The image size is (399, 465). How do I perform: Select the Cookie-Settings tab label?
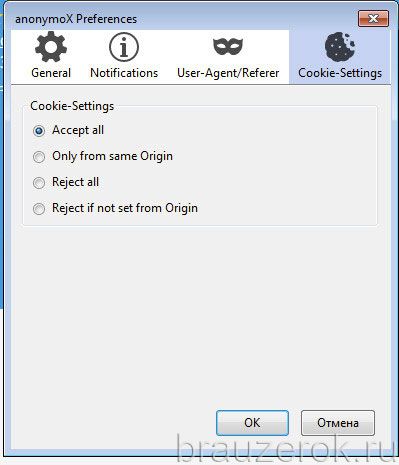pyautogui.click(x=340, y=73)
